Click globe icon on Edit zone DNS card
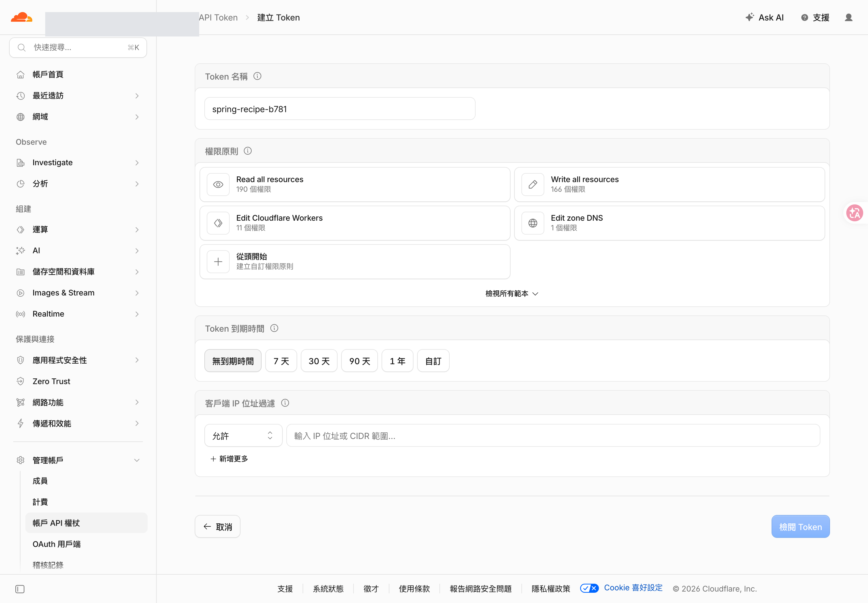 [x=533, y=223]
